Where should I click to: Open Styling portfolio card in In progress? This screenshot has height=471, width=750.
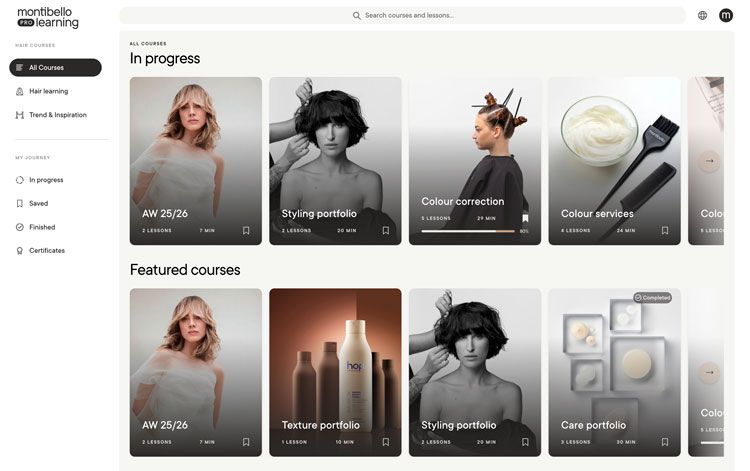[335, 161]
